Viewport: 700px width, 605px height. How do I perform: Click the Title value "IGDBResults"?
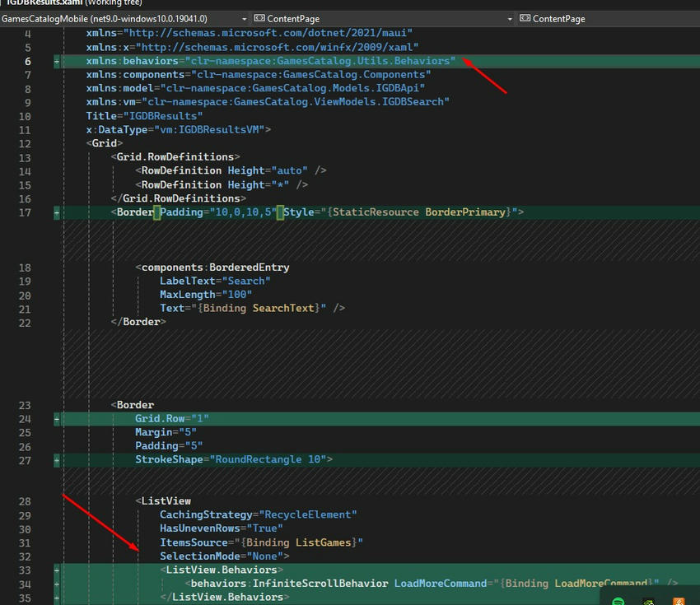coord(163,116)
